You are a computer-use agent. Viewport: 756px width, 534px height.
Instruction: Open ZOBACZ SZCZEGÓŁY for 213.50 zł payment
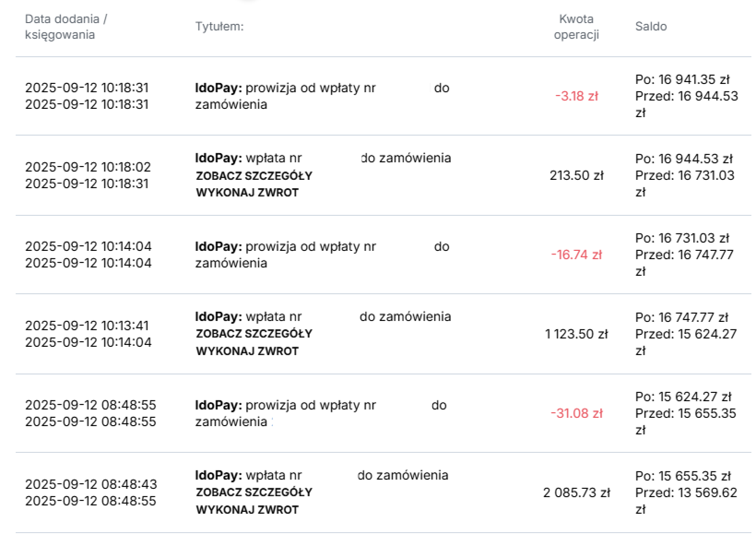click(x=254, y=176)
